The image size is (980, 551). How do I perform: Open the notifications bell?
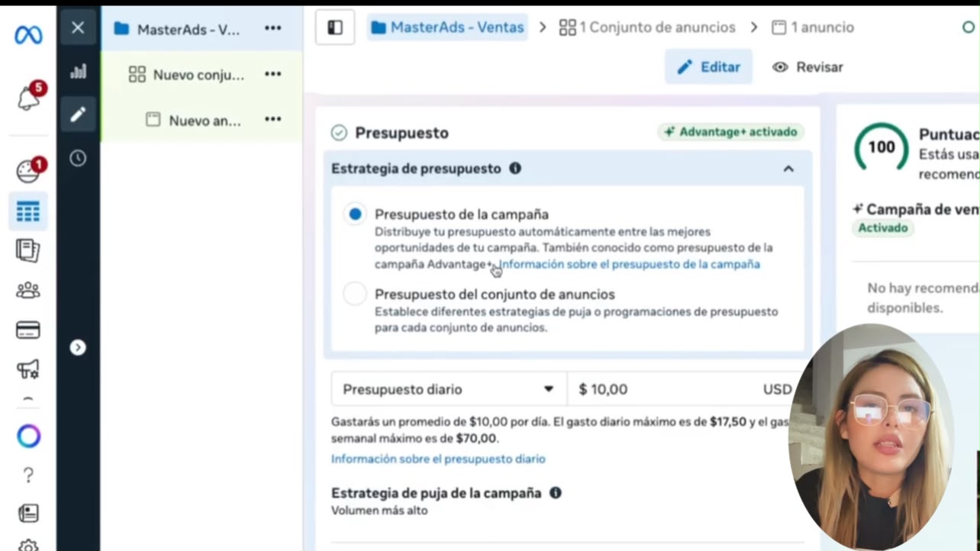point(28,98)
